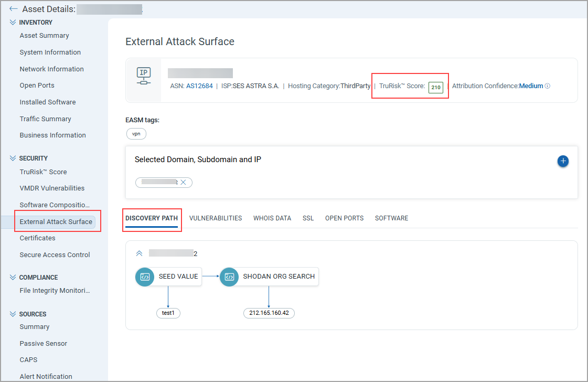Open the AS12684 ASN link
588x382 pixels.
pyautogui.click(x=199, y=86)
